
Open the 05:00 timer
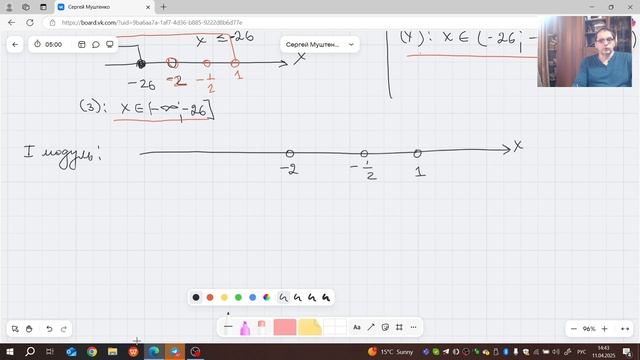[49, 44]
